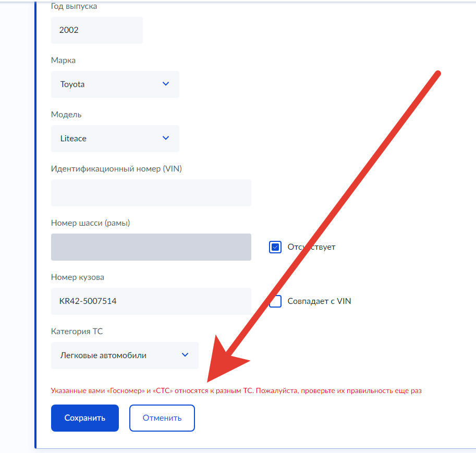This screenshot has height=453, width=476.
Task: Click the chevron arrow in the Toyota field
Action: click(166, 84)
